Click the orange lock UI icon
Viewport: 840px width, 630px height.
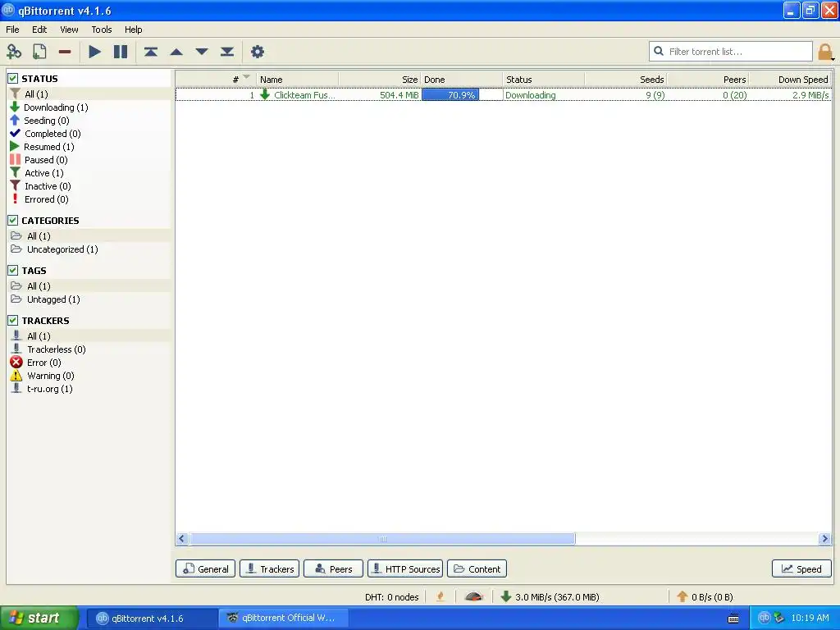[825, 52]
